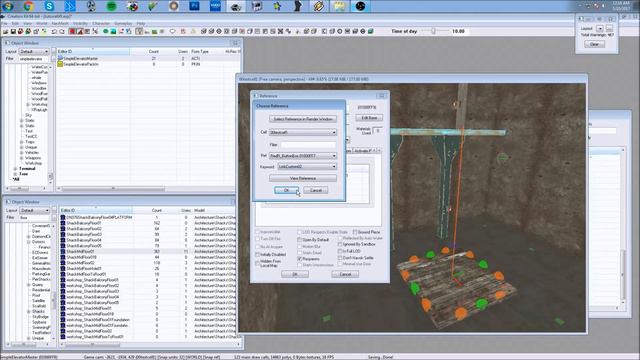Viewport: 640px width, 360px height.
Task: Click the speech bubble toolbar icon
Action: pos(173,31)
